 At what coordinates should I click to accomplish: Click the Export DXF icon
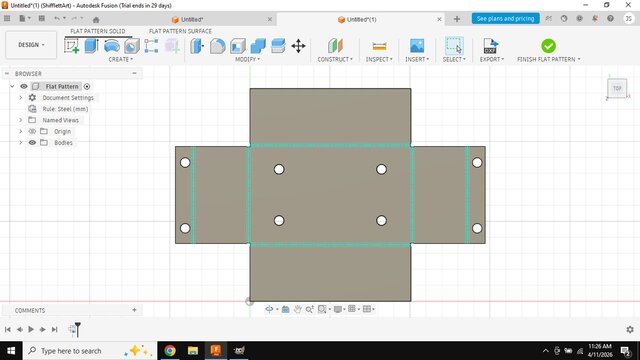coord(491,46)
